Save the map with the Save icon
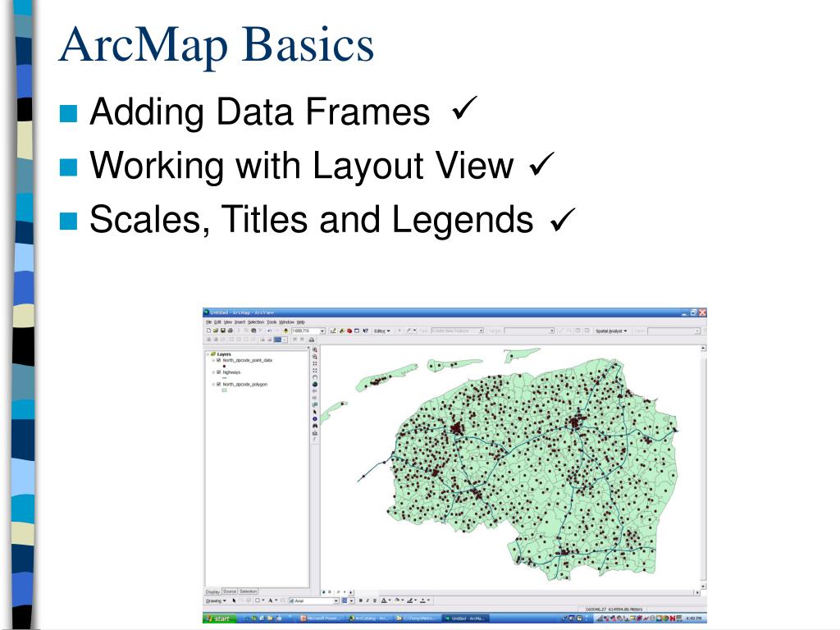The image size is (840, 630). point(223,331)
